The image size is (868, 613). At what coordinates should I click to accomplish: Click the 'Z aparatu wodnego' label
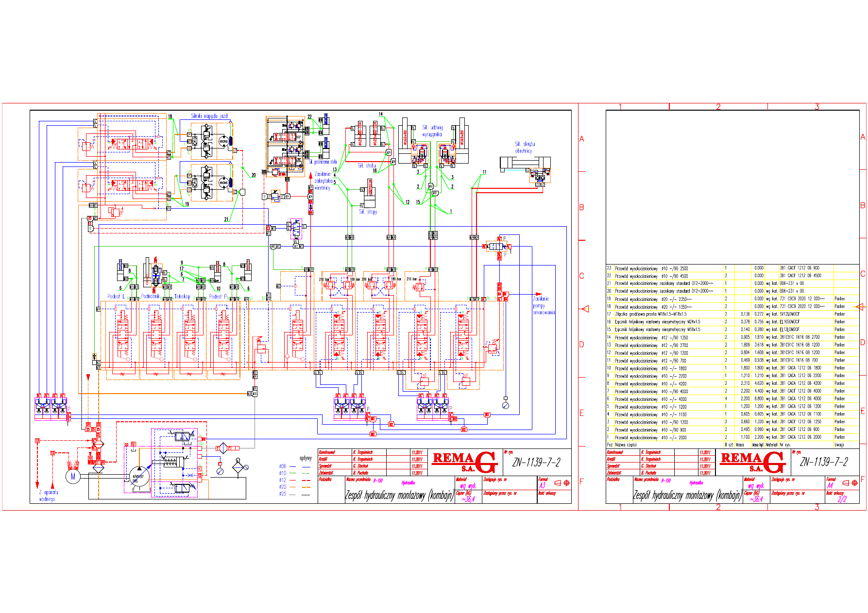(x=48, y=496)
